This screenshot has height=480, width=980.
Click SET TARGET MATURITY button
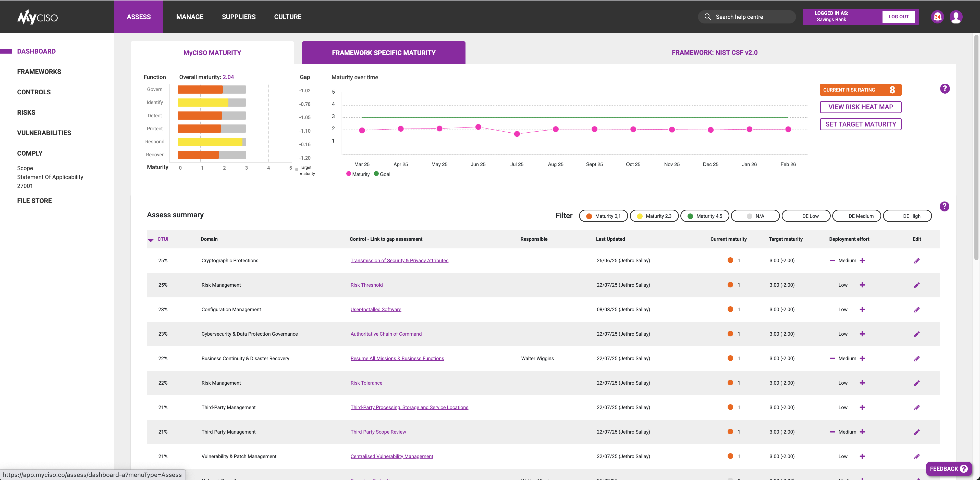pyautogui.click(x=861, y=124)
